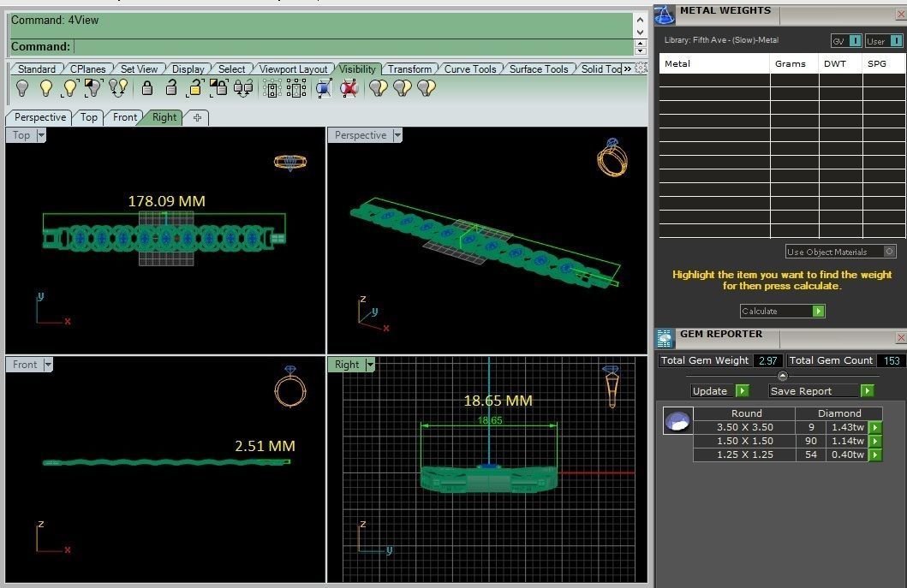Select the Right viewport tab
Image resolution: width=907 pixels, height=588 pixels.
pyautogui.click(x=164, y=117)
